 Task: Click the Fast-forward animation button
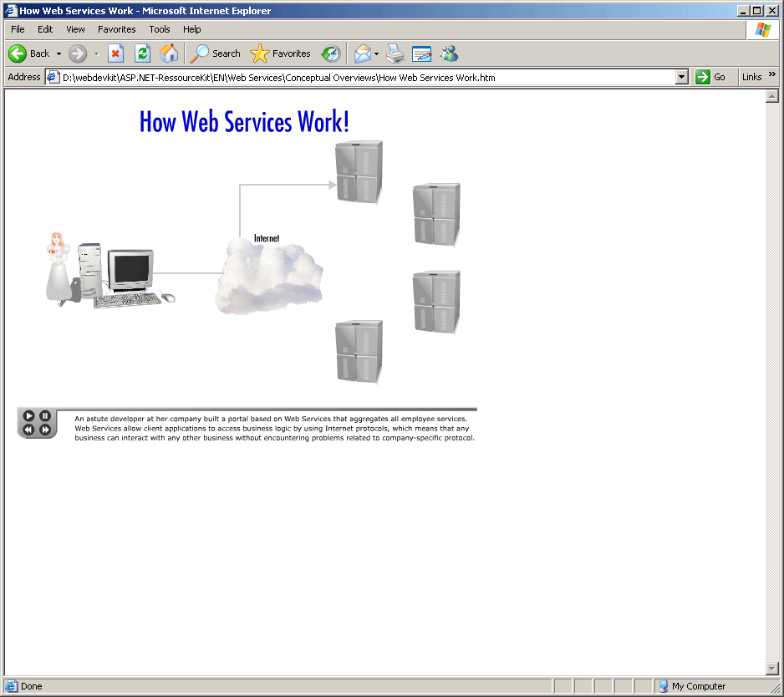click(x=45, y=430)
